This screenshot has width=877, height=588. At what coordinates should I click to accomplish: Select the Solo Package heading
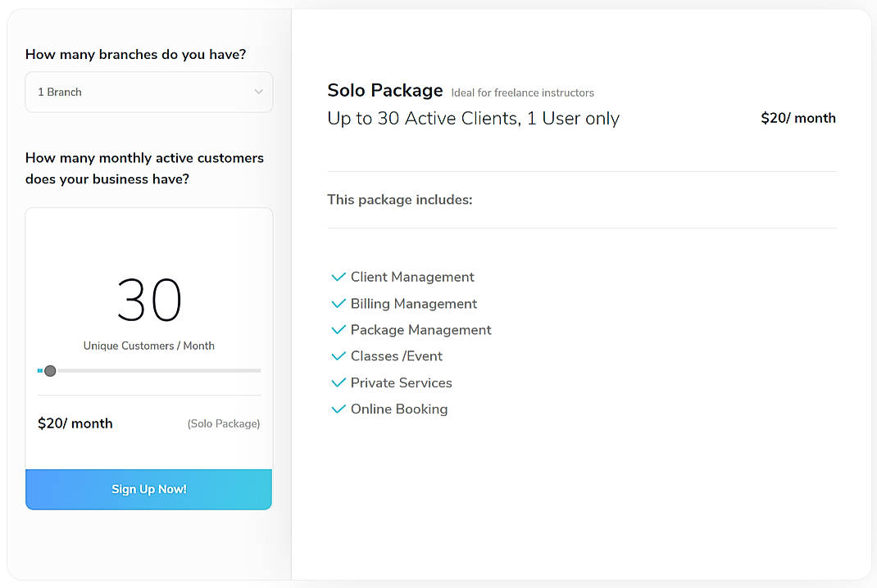pos(385,90)
